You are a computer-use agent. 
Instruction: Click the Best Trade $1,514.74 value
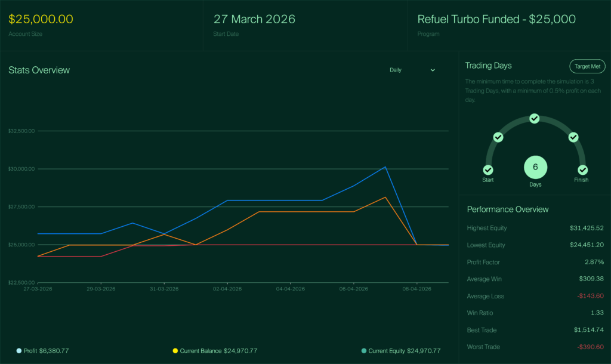587,330
